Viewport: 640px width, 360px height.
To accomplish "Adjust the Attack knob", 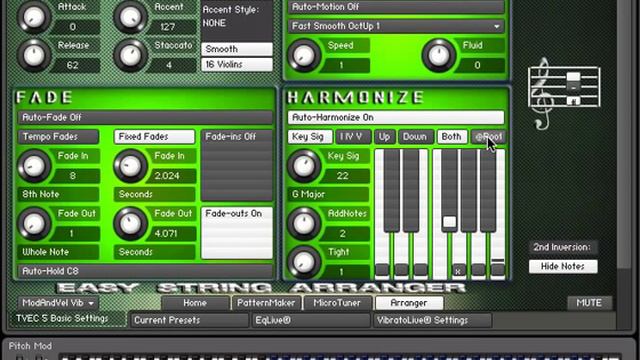I will click(x=34, y=17).
